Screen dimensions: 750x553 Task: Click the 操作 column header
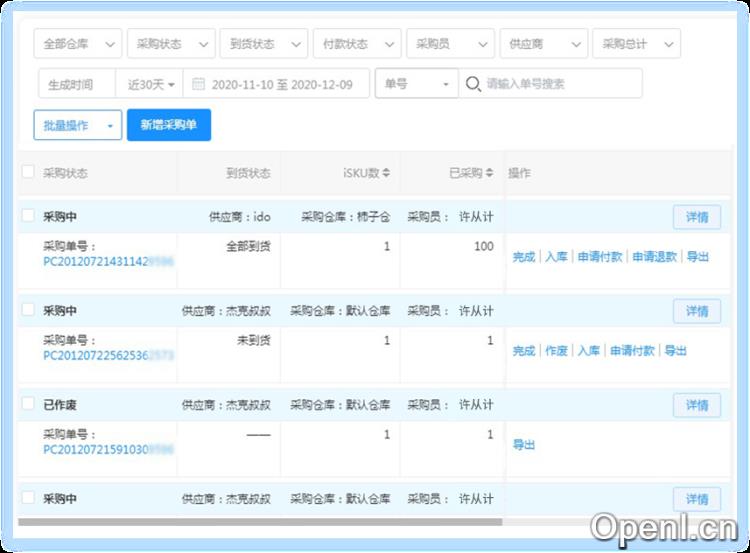pyautogui.click(x=519, y=173)
